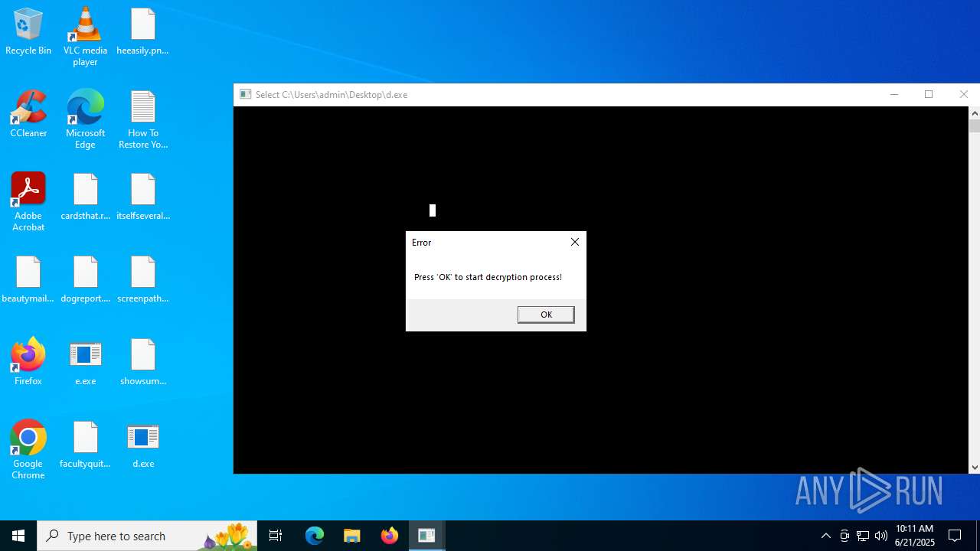Open the network status tray icon

[x=863, y=536]
